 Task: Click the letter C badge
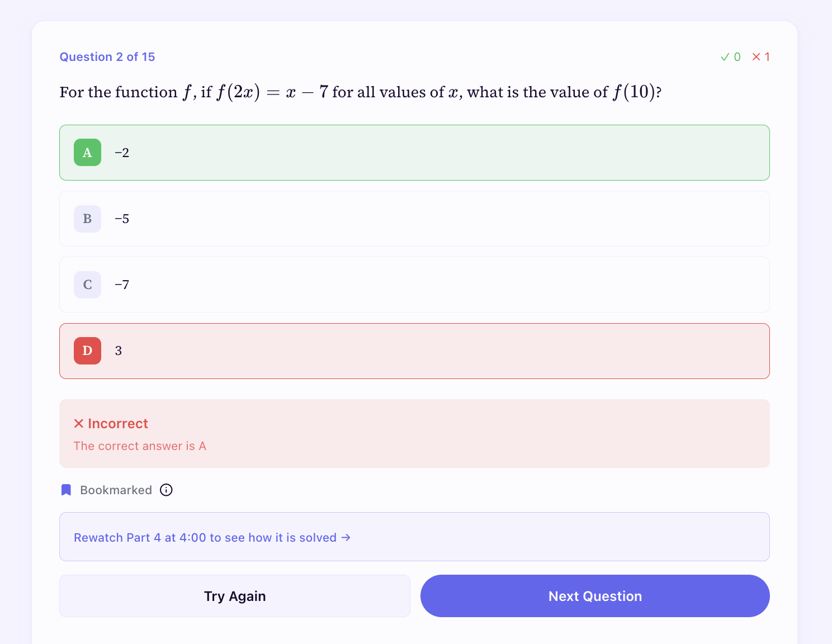[87, 285]
